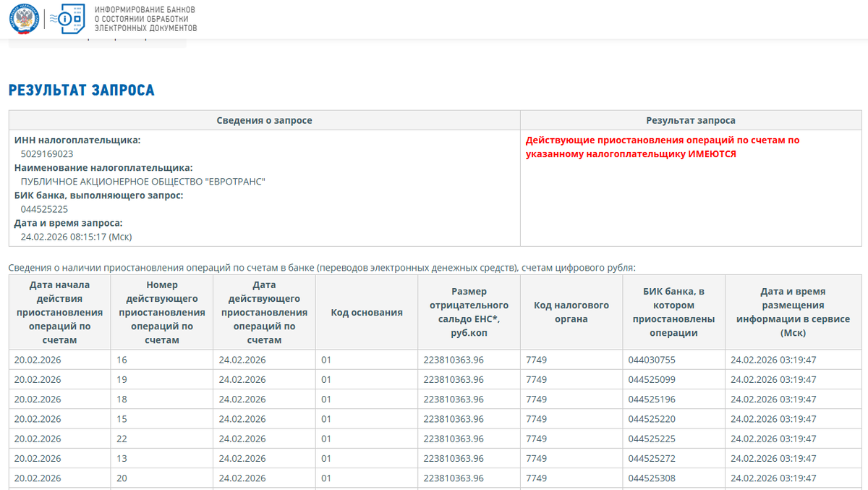Click the 'Сведения о запросе' table header

tap(265, 120)
